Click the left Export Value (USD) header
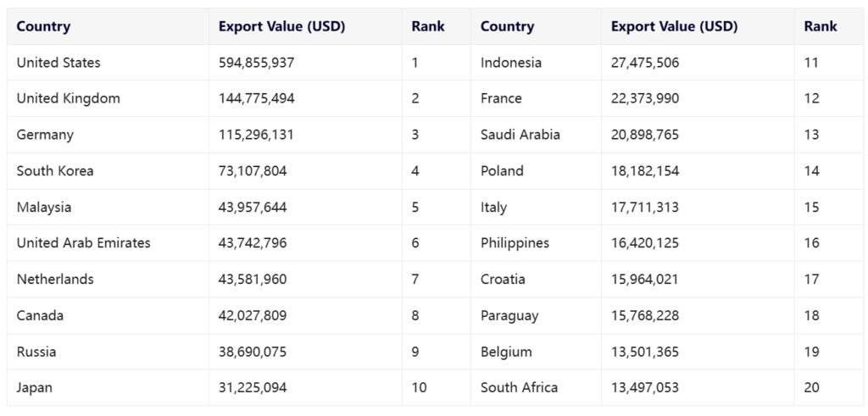 [281, 26]
